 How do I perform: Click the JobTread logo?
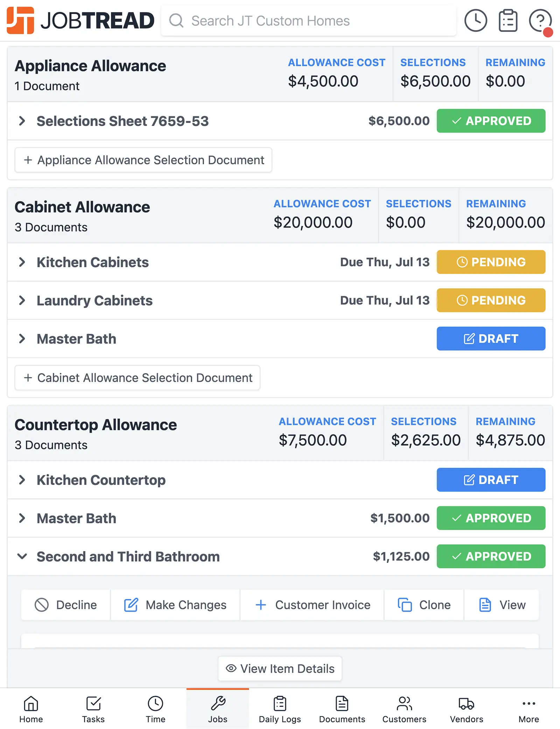(x=80, y=21)
